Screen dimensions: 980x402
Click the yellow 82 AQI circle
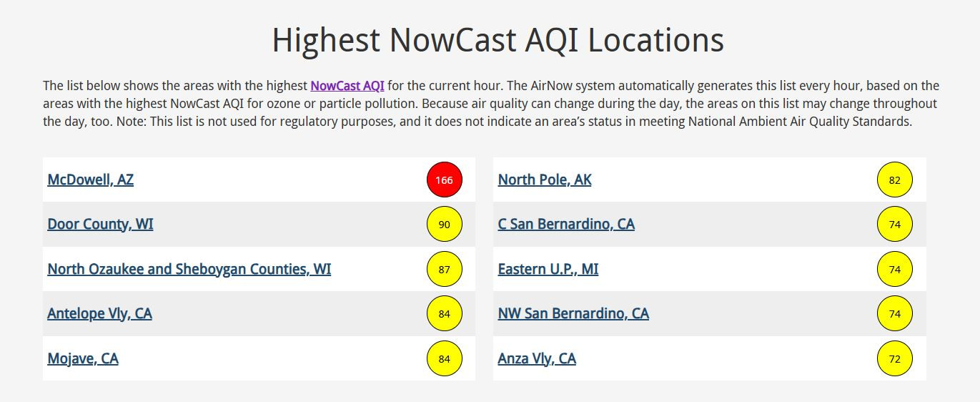pyautogui.click(x=895, y=180)
